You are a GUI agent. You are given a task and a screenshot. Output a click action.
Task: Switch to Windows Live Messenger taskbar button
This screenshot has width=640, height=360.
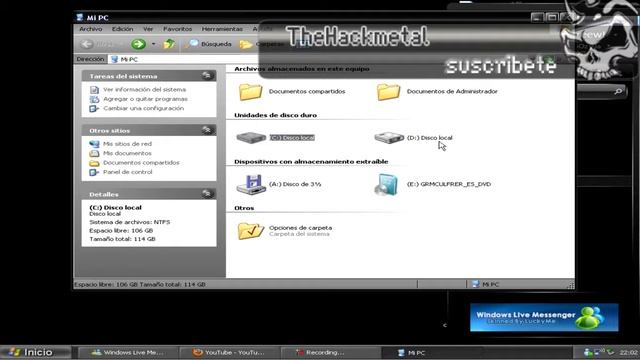pos(127,353)
